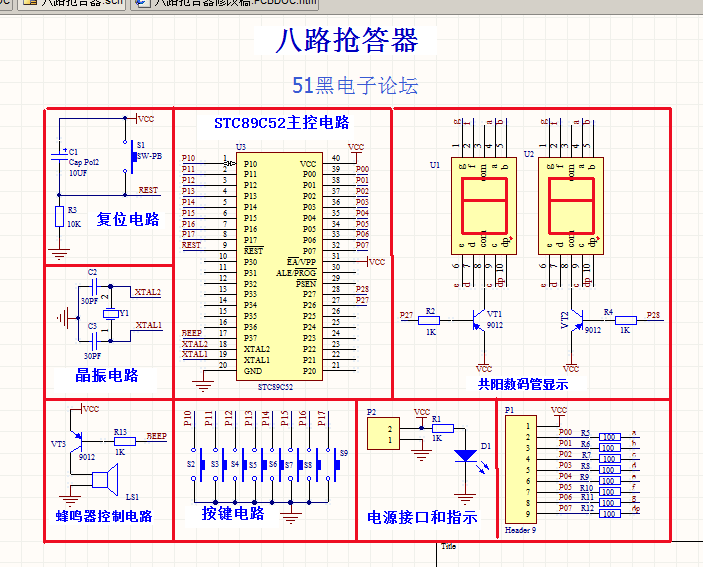Select resistor R13 1K symbol

point(125,441)
